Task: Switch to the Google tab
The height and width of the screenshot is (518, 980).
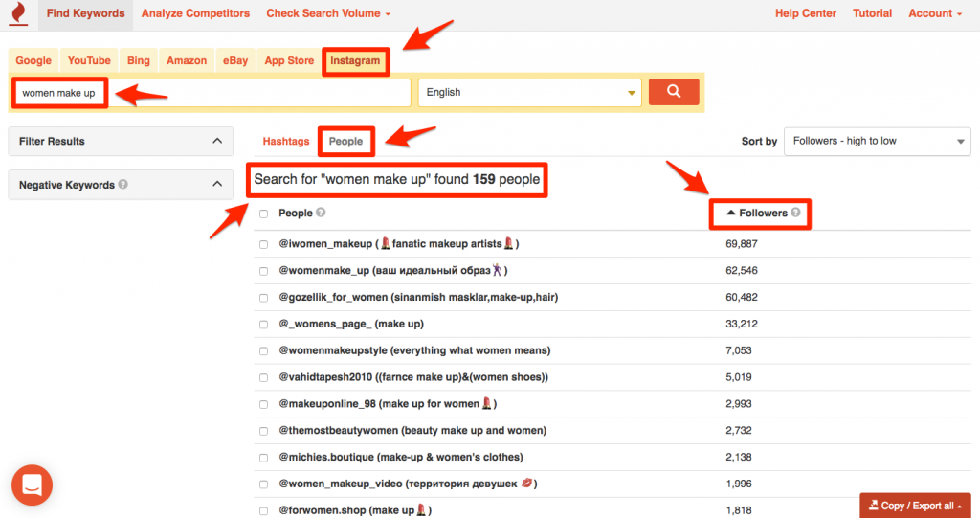Action: [x=33, y=60]
